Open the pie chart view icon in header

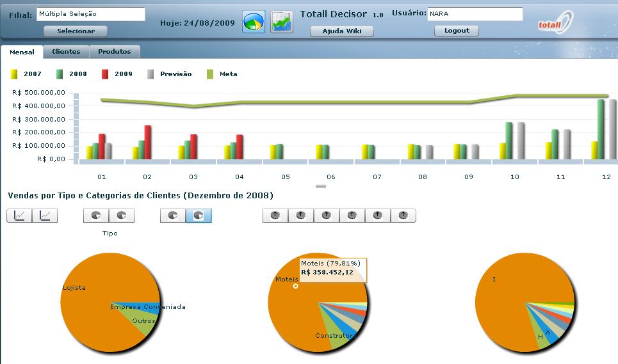click(x=254, y=22)
